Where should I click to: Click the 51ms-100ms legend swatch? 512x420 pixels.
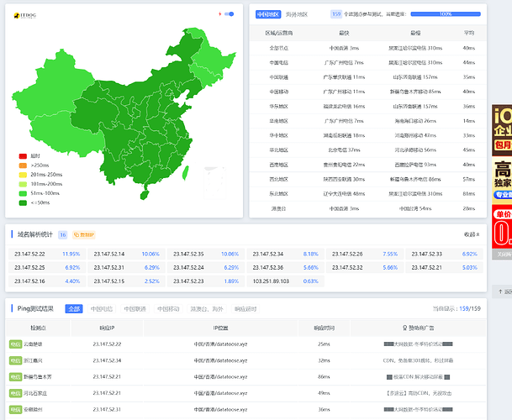point(23,193)
